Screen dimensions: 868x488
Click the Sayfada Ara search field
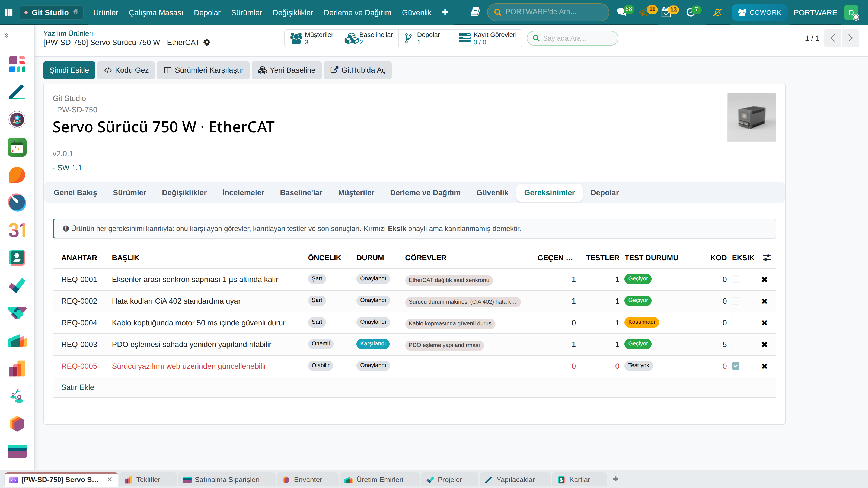click(x=573, y=38)
